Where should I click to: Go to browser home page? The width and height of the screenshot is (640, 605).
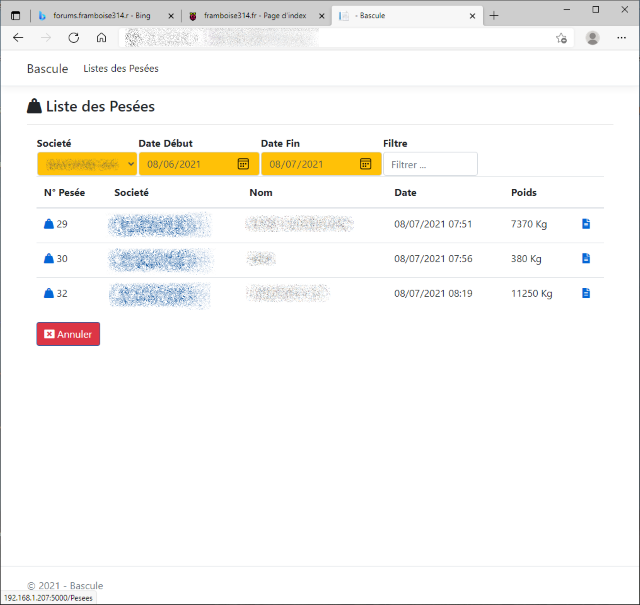[101, 37]
